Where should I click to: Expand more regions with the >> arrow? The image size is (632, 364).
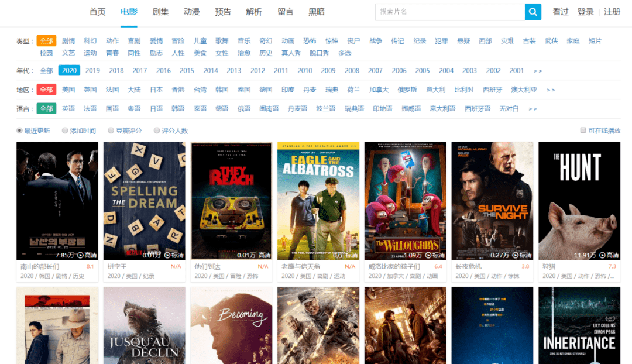(x=551, y=90)
